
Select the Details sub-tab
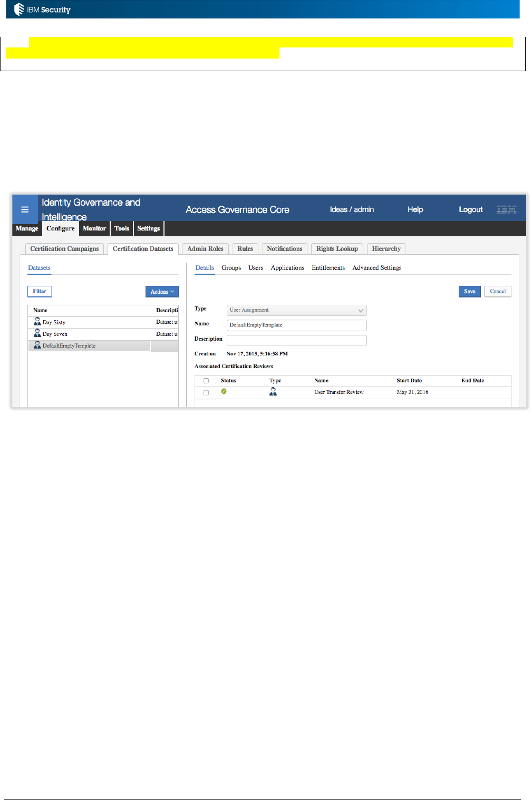coord(205,268)
